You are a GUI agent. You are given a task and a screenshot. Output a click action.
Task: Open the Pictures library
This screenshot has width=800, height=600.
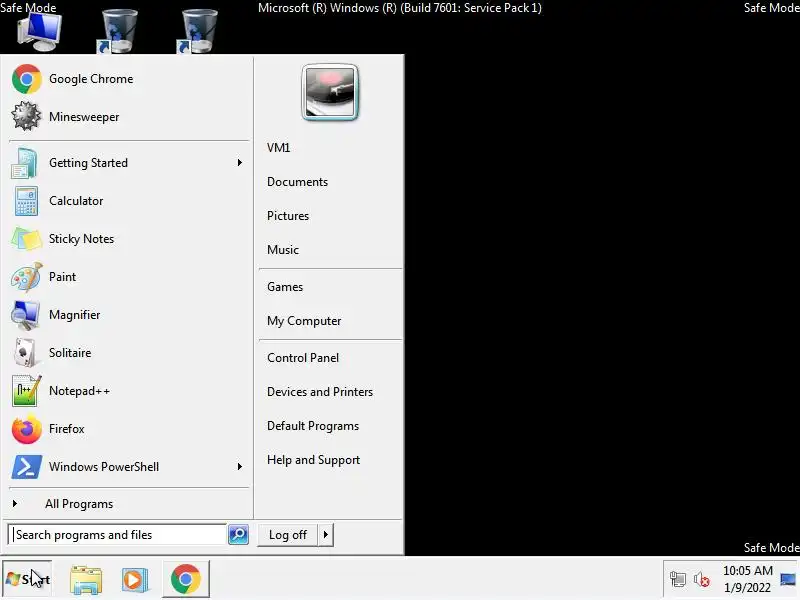coord(288,216)
